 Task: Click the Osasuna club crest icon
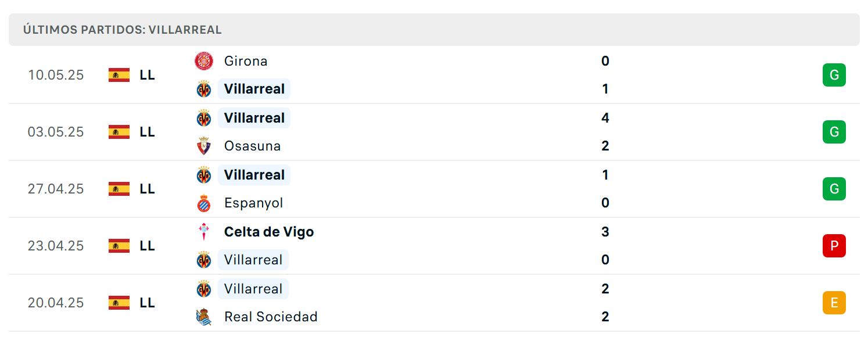click(x=204, y=146)
